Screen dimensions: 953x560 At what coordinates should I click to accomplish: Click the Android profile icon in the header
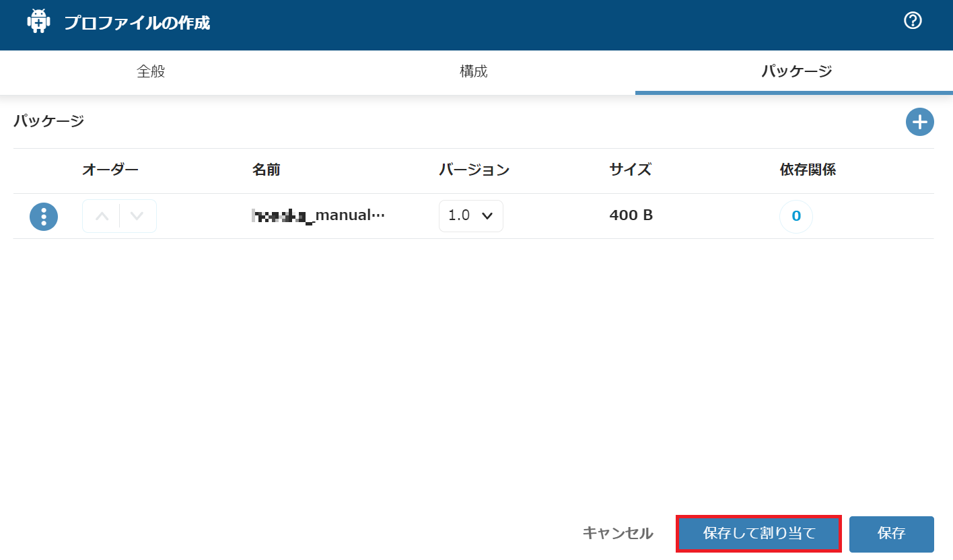[38, 21]
